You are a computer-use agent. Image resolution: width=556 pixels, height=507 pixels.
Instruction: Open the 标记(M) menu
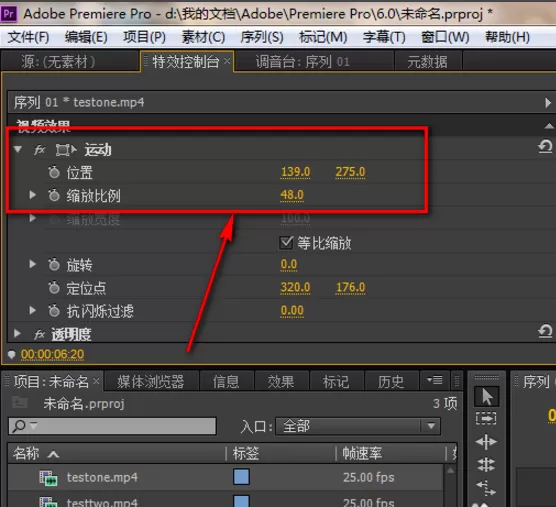[x=323, y=37]
